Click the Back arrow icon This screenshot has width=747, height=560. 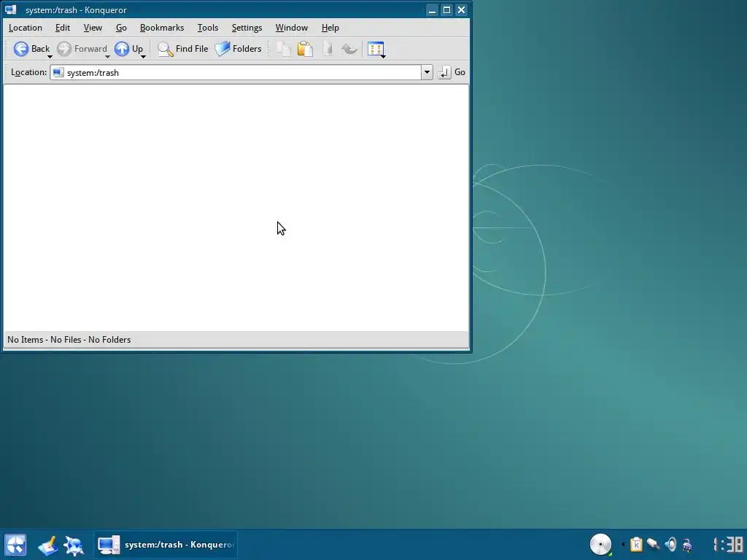click(x=21, y=49)
